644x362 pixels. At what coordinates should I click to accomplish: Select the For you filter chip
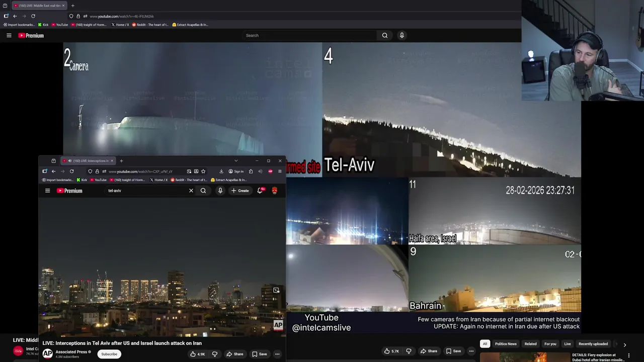[550, 344]
